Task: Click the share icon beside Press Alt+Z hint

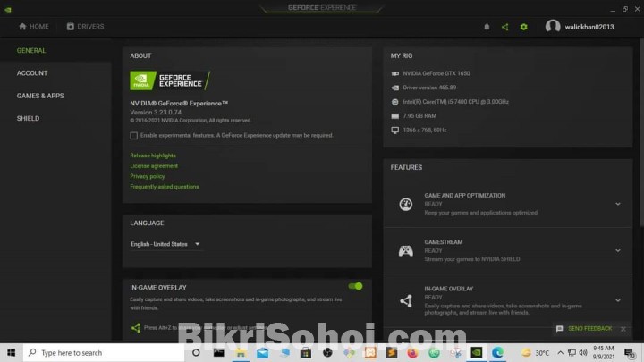Action: point(136,327)
